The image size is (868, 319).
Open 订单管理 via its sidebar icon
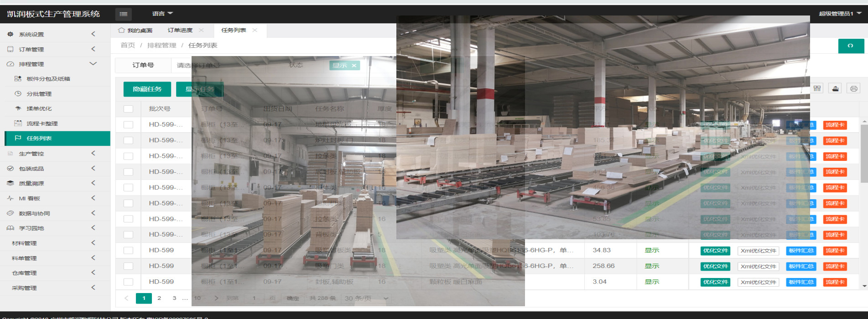10,49
